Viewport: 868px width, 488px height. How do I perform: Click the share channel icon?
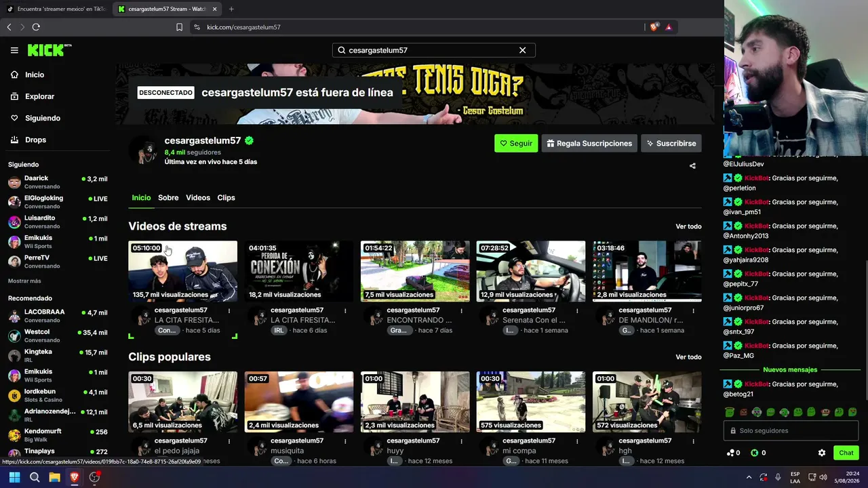[x=692, y=165]
